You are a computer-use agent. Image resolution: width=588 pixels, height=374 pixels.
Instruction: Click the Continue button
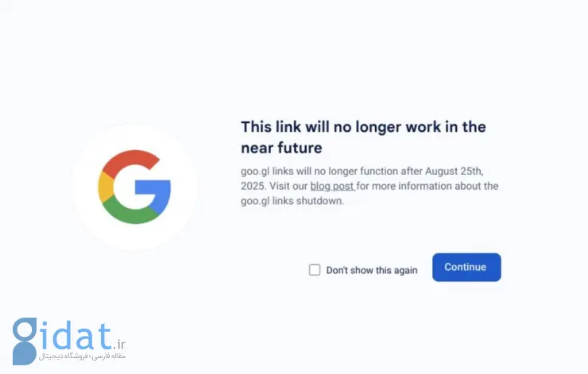(466, 267)
